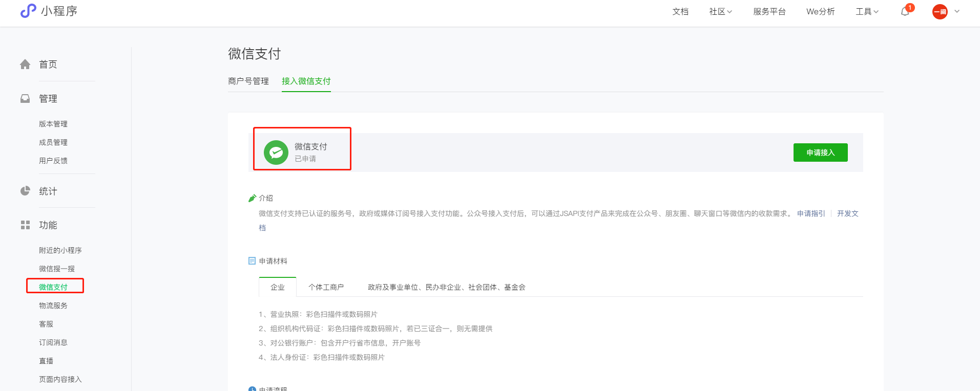Open 页面内容接入
The height and width of the screenshot is (391, 980).
[60, 379]
